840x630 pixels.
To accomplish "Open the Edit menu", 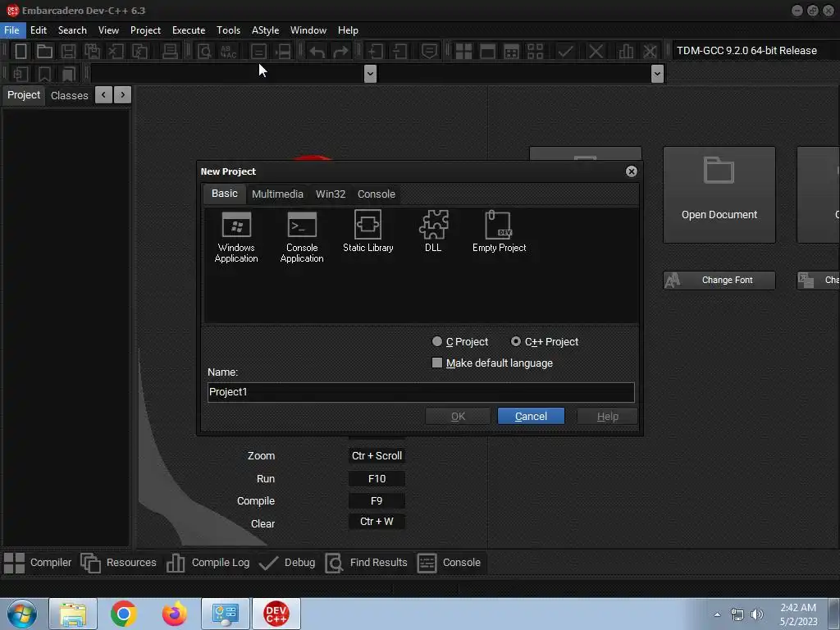I will coord(39,30).
